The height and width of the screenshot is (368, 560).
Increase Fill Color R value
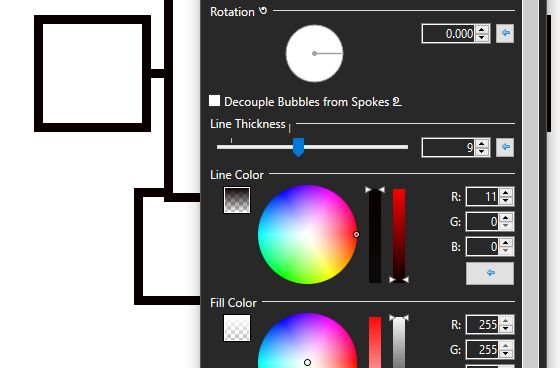[x=506, y=321]
